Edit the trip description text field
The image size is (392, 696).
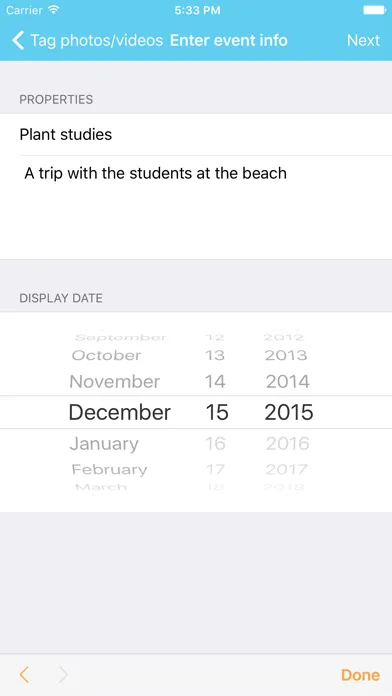click(x=196, y=207)
